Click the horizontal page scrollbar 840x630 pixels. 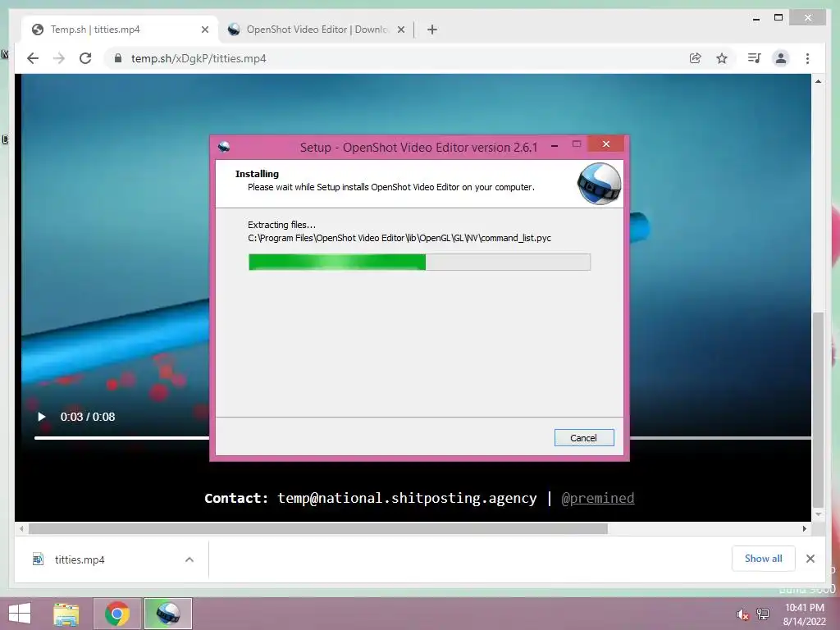click(317, 529)
